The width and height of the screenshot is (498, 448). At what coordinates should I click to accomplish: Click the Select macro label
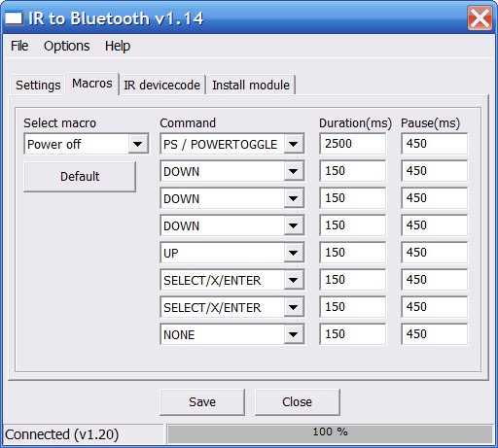click(59, 123)
